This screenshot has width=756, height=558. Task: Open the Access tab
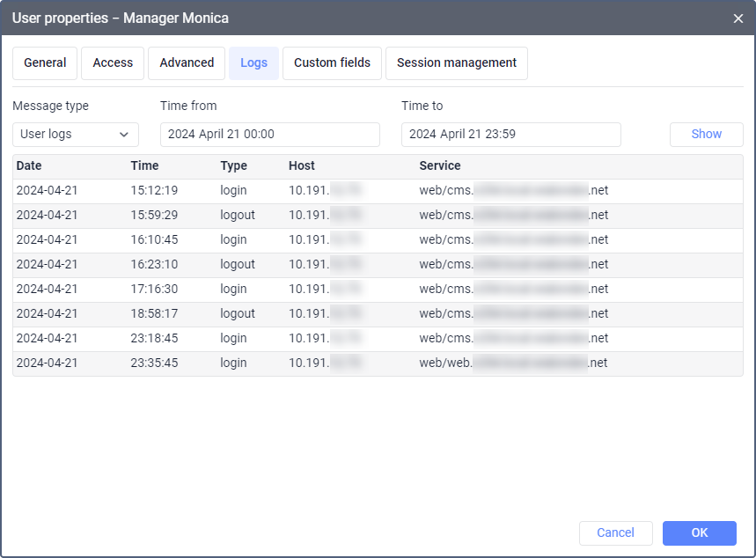click(x=113, y=63)
